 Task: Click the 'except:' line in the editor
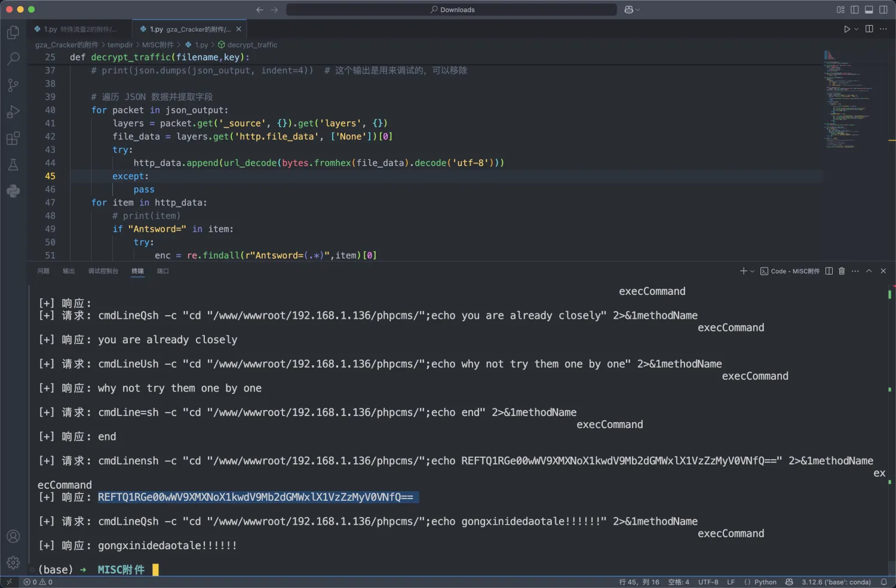(x=130, y=176)
